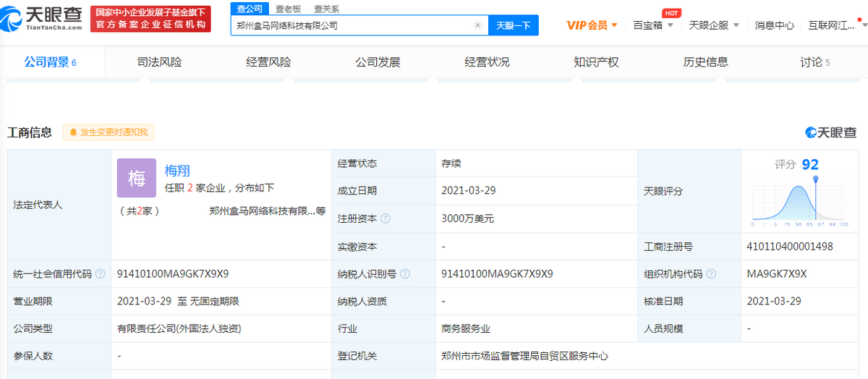Screen dimensions: 868x379
Task: Go to the 知识产权 tab
Action: pos(596,62)
